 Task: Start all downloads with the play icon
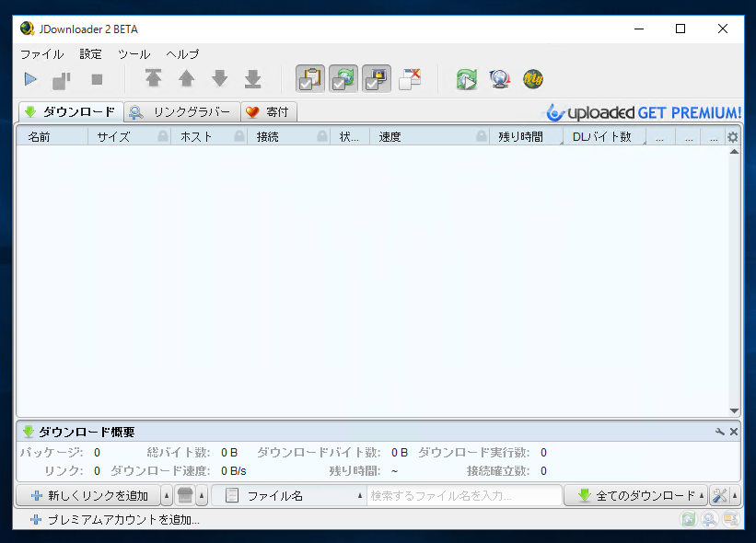pos(30,79)
